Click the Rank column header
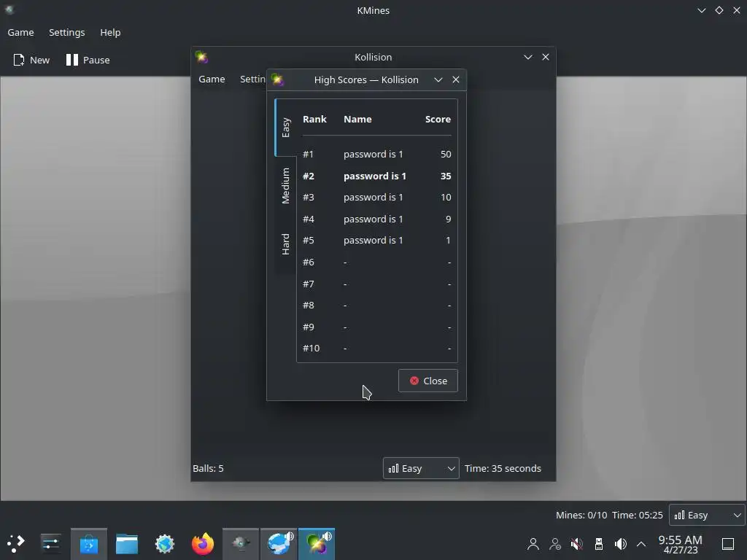Screen dimensions: 747x560 click(x=314, y=119)
